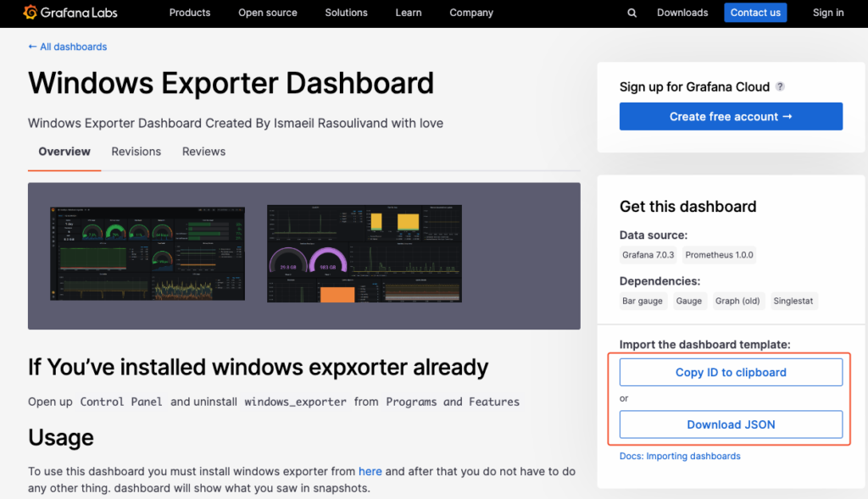Open the Learn menu
868x499 pixels.
tap(409, 13)
